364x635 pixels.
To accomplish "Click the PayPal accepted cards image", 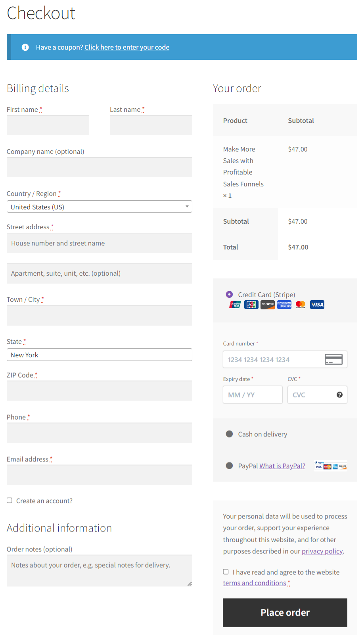I will coord(331,466).
